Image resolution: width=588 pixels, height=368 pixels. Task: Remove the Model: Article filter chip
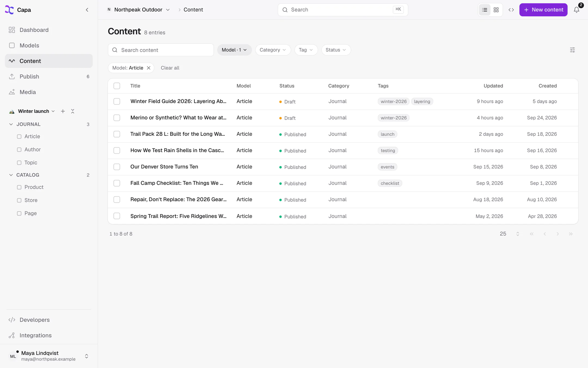pyautogui.click(x=149, y=68)
